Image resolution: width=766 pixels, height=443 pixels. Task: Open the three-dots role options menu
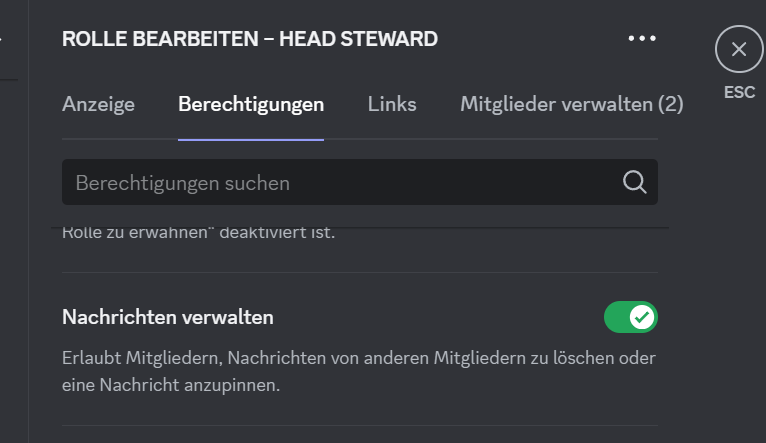point(642,39)
